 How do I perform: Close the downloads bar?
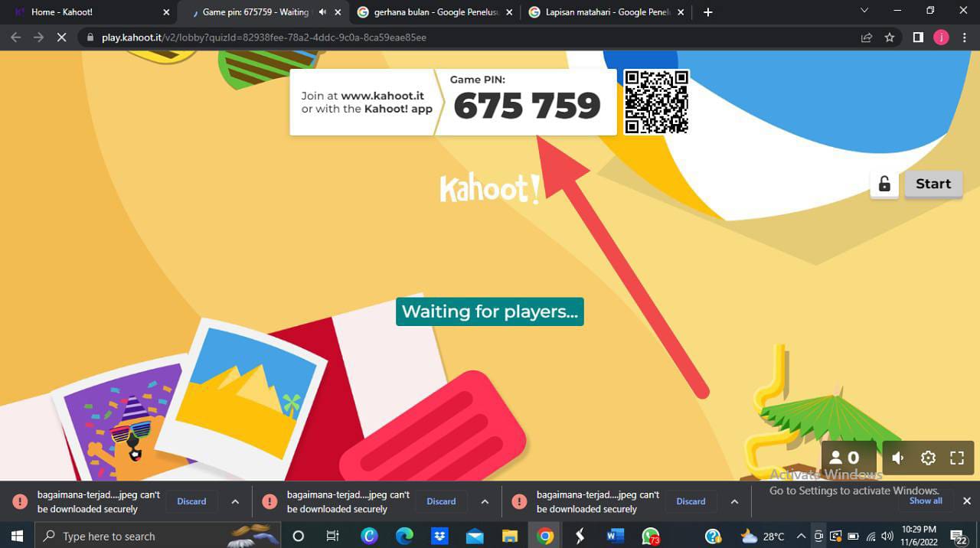966,501
